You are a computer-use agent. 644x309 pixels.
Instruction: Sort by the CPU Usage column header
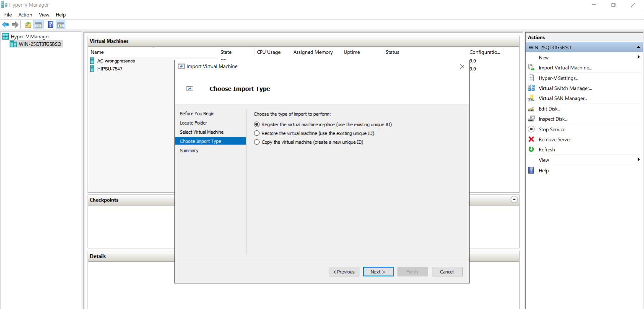(x=272, y=52)
